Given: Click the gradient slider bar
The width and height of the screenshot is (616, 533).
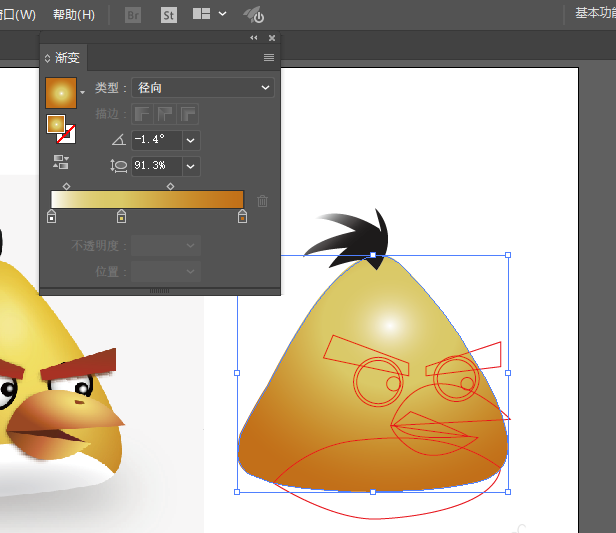Looking at the screenshot, I should 147,199.
